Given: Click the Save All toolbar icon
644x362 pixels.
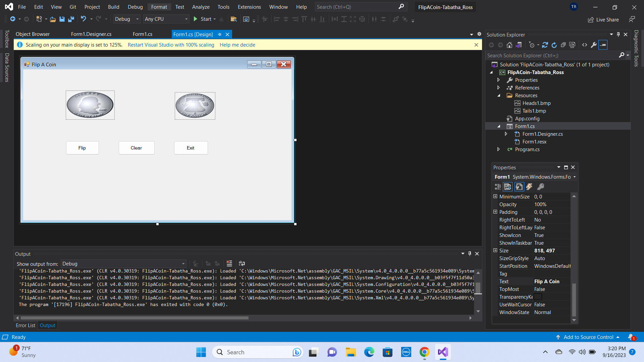Looking at the screenshot, I should tap(71, 19).
